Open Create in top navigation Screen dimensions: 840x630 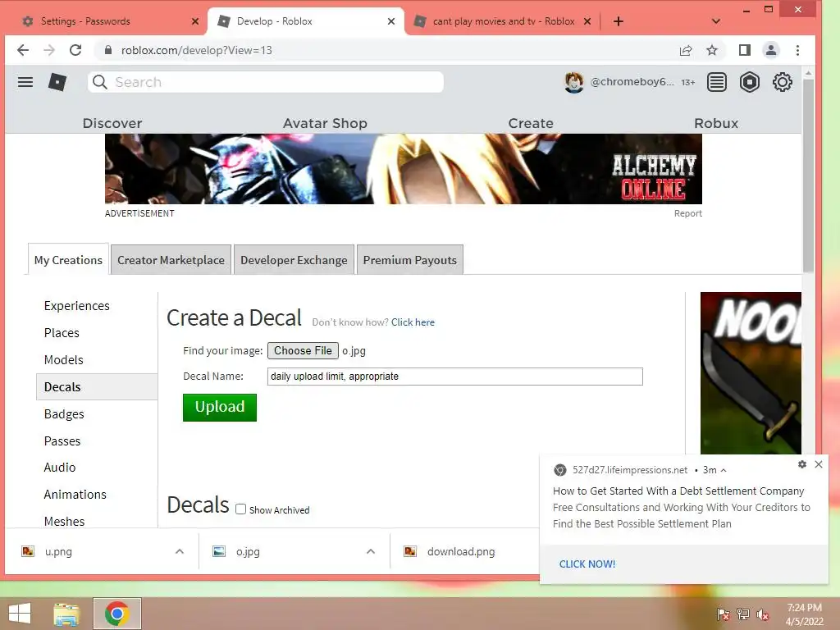click(531, 123)
